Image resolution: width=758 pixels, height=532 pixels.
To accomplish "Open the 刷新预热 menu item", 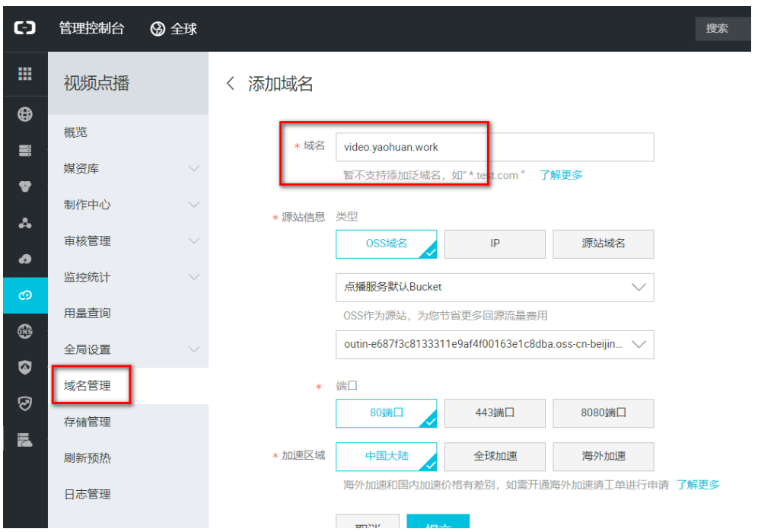I will click(x=128, y=458).
